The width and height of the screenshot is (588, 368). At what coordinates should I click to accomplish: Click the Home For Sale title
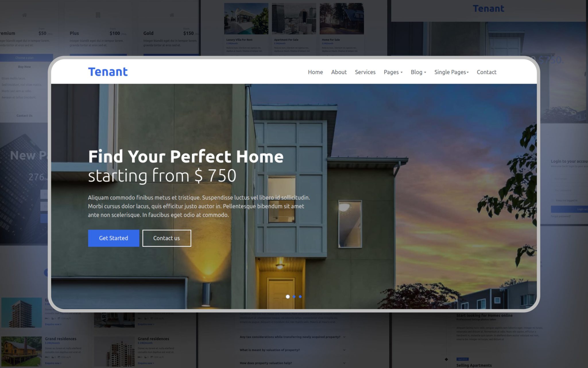(x=331, y=40)
